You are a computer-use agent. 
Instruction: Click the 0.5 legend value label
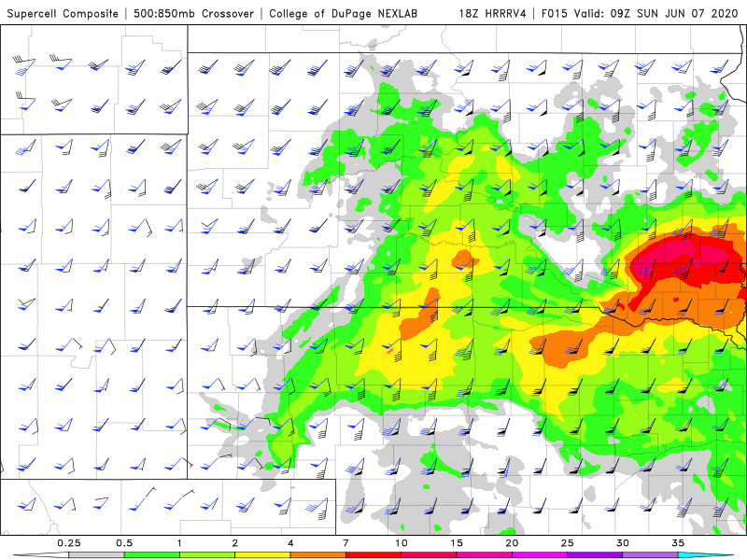(124, 543)
